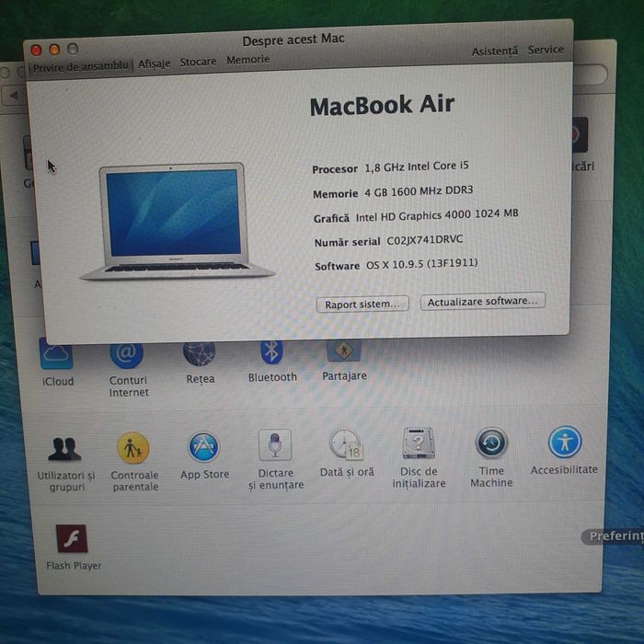Switch to Stocare tab
This screenshot has height=644, width=644.
(198, 62)
